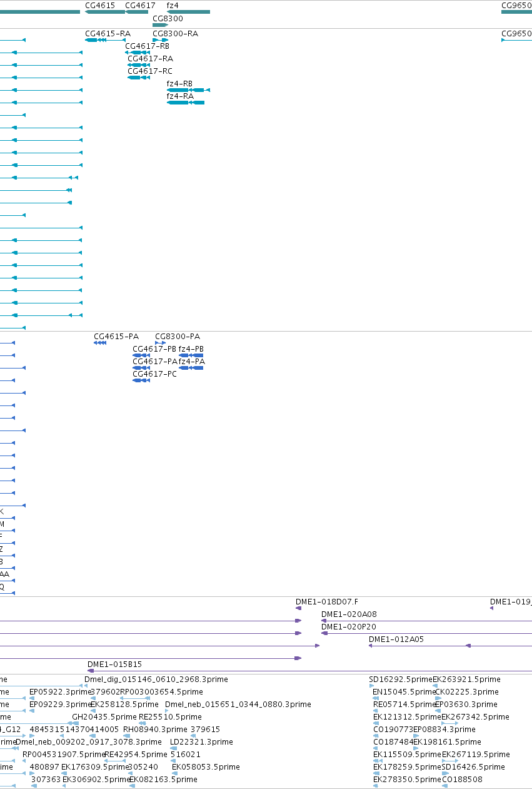Click the EN15045.5prime EST label
Viewport: 532px width, 789px height.
pyautogui.click(x=404, y=692)
